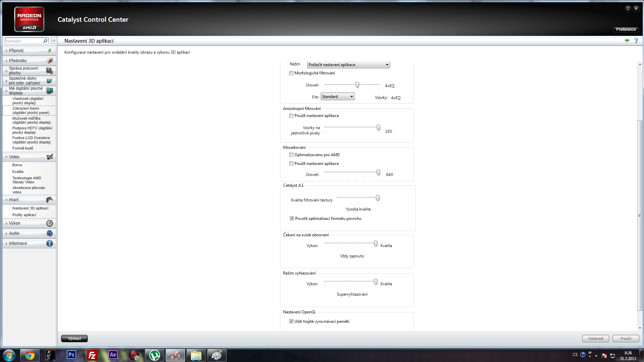This screenshot has height=362, width=644.
Task: Click the pin icon next to Připnutý
Action: (x=50, y=51)
